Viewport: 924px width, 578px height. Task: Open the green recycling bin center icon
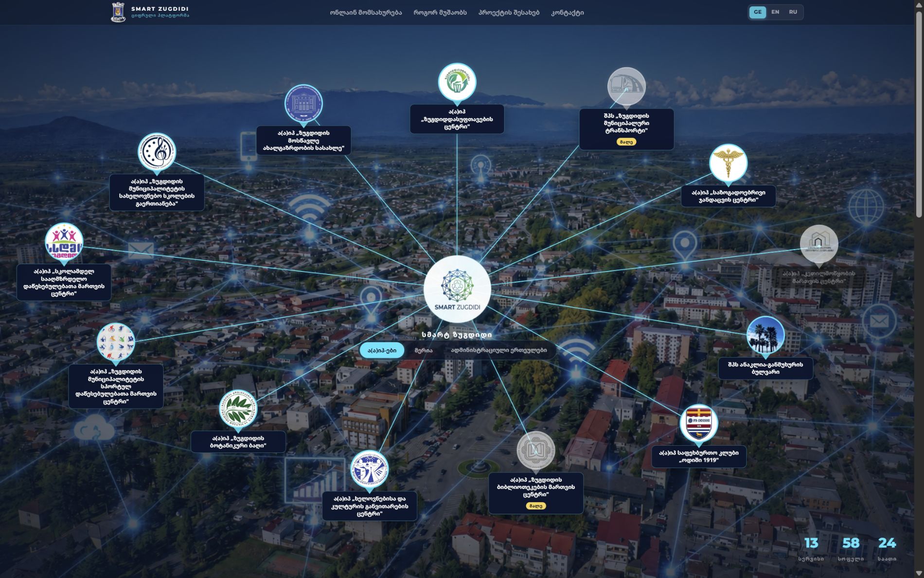[457, 82]
